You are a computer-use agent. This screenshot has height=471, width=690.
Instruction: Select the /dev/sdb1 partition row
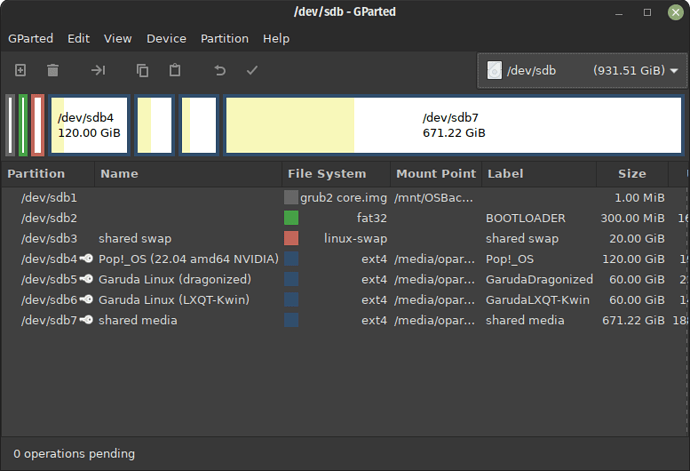pyautogui.click(x=345, y=198)
